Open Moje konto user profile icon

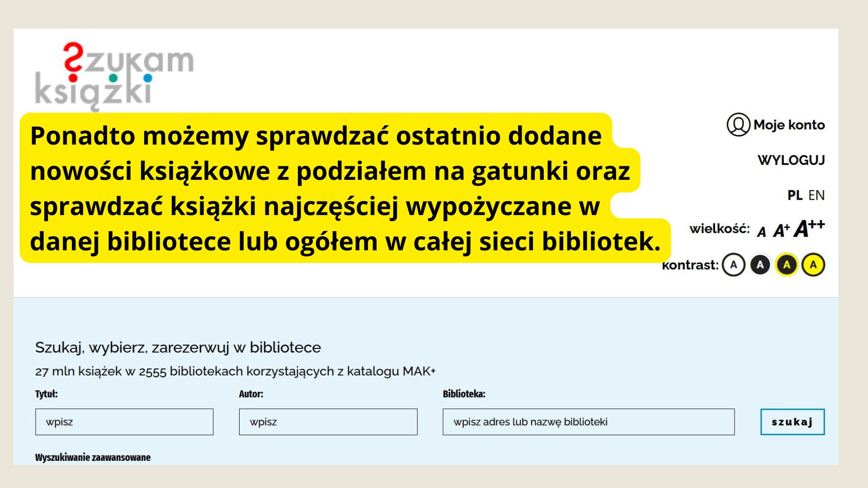pos(738,125)
